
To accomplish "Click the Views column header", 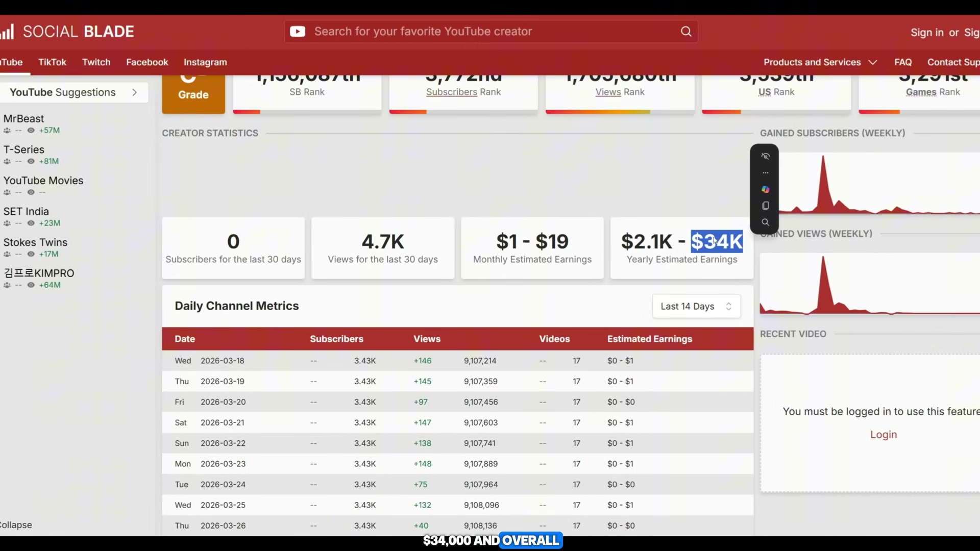I will [x=427, y=339].
